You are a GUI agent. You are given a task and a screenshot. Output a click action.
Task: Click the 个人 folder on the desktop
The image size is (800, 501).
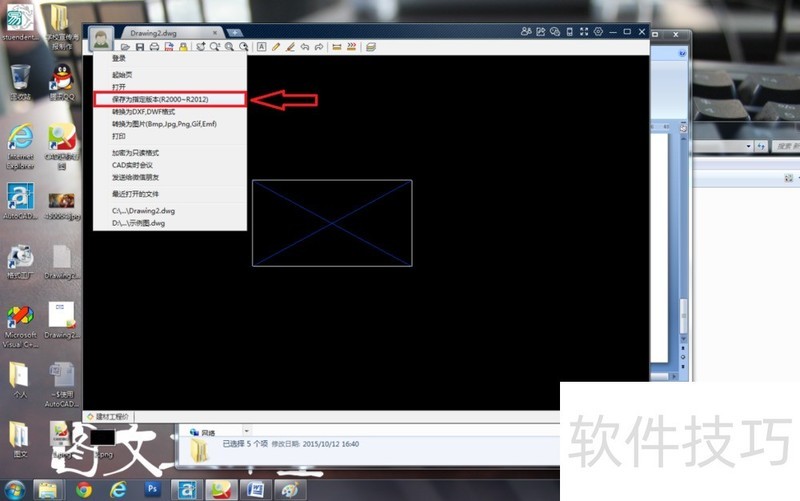click(20, 380)
